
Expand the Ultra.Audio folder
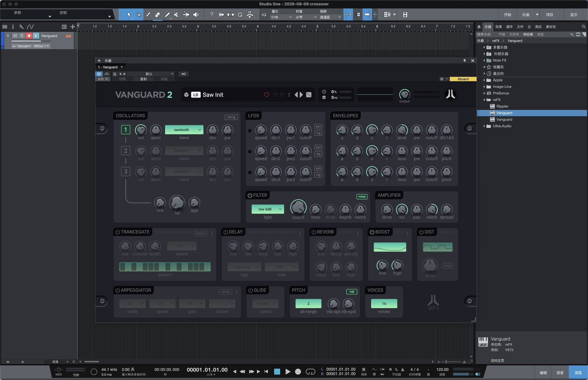tap(484, 126)
